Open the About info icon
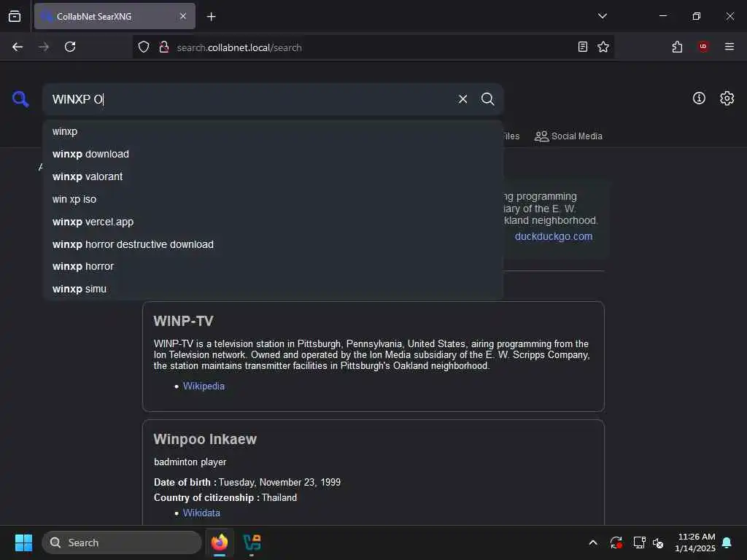Screen dimensions: 747x560 coord(699,98)
